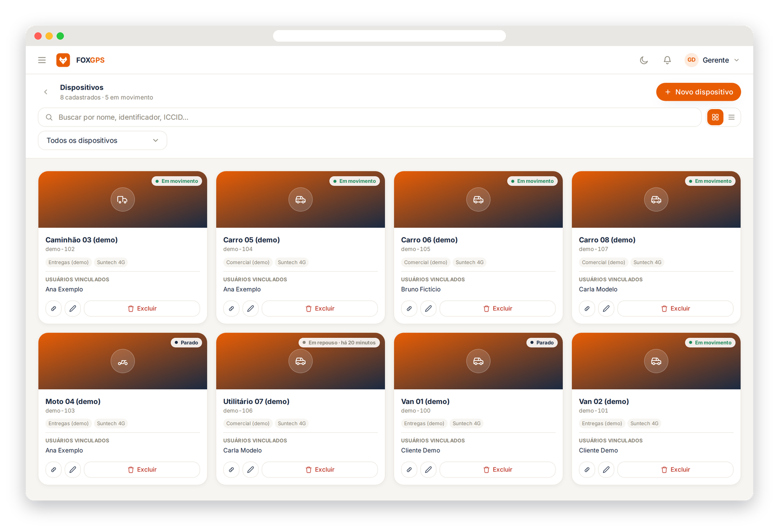Click Bruno Fictício linked user
The width and height of the screenshot is (779, 532).
coord(421,289)
